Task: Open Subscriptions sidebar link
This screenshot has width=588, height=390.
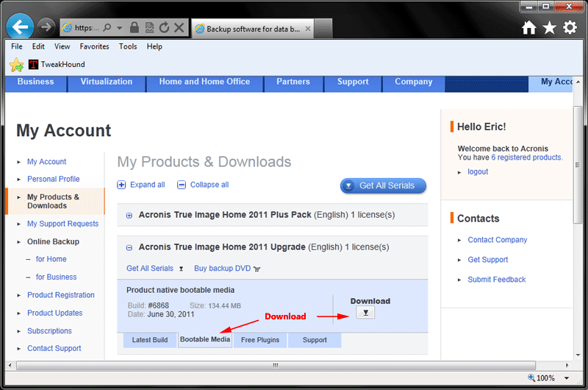Action: (x=49, y=331)
